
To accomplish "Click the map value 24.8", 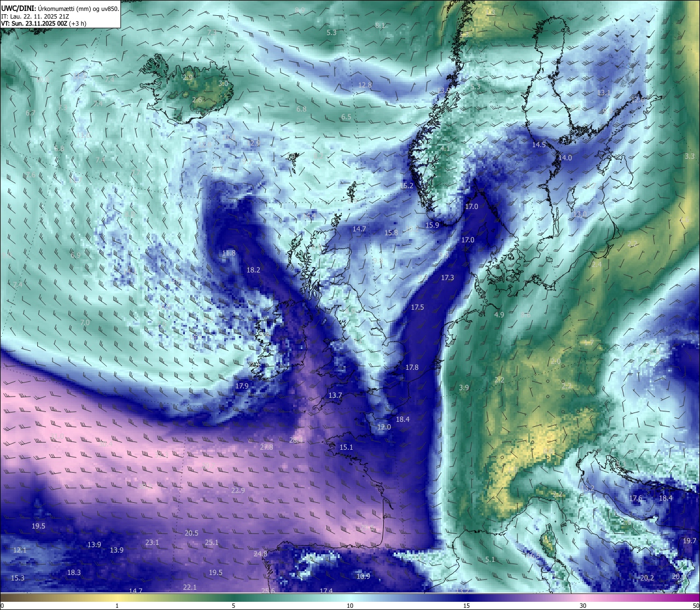I will [260, 554].
